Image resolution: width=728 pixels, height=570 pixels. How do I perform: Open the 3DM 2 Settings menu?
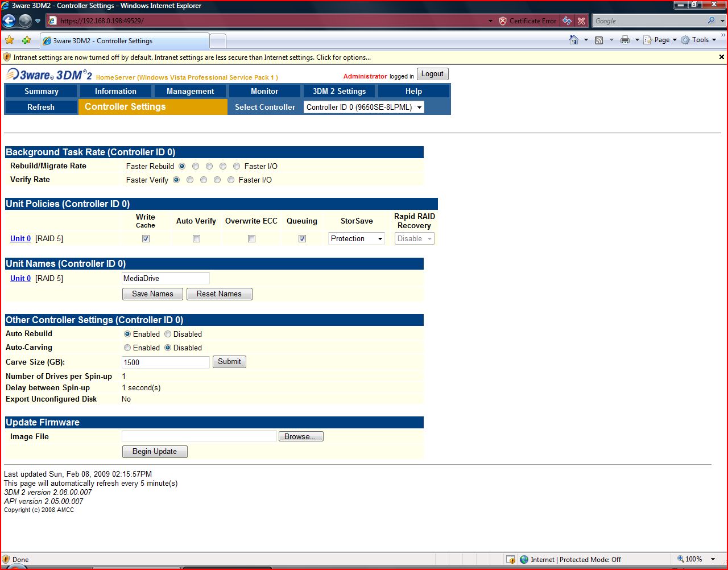[x=339, y=91]
